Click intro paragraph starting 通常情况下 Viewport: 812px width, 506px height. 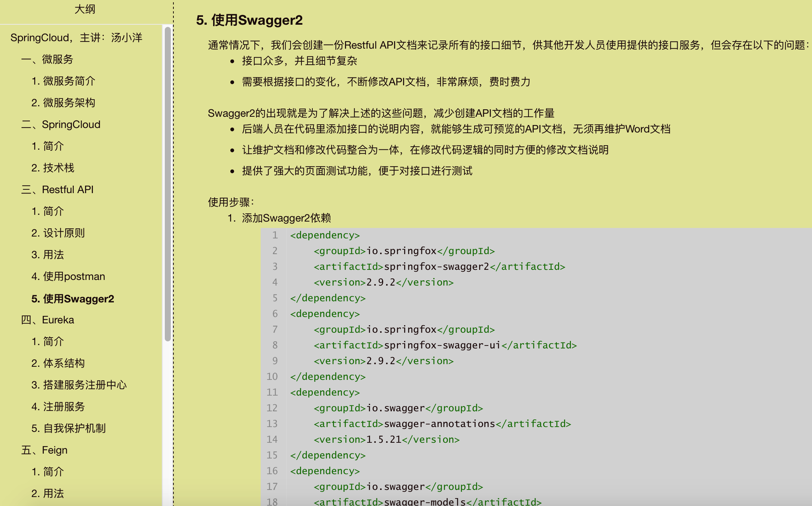tap(509, 45)
